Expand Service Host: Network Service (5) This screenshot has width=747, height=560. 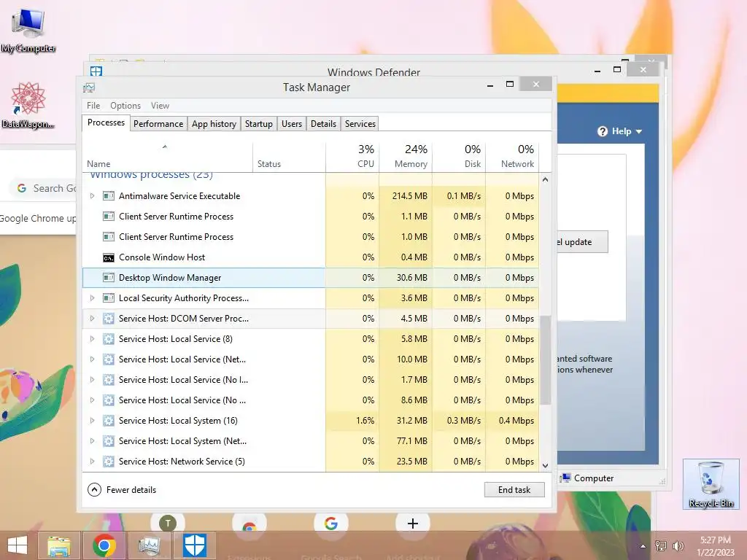(x=93, y=462)
